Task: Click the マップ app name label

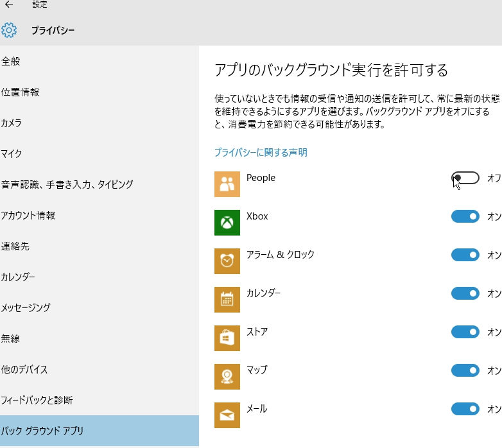Action: [x=257, y=370]
